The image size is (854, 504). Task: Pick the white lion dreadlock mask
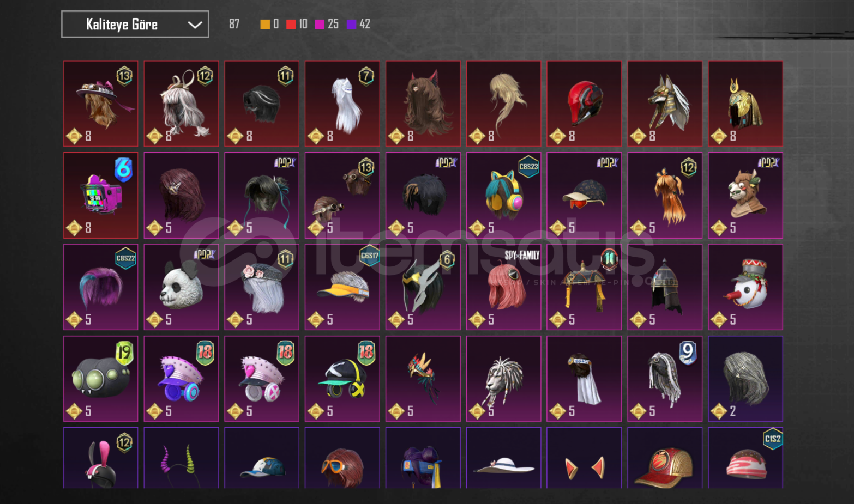coord(503,378)
